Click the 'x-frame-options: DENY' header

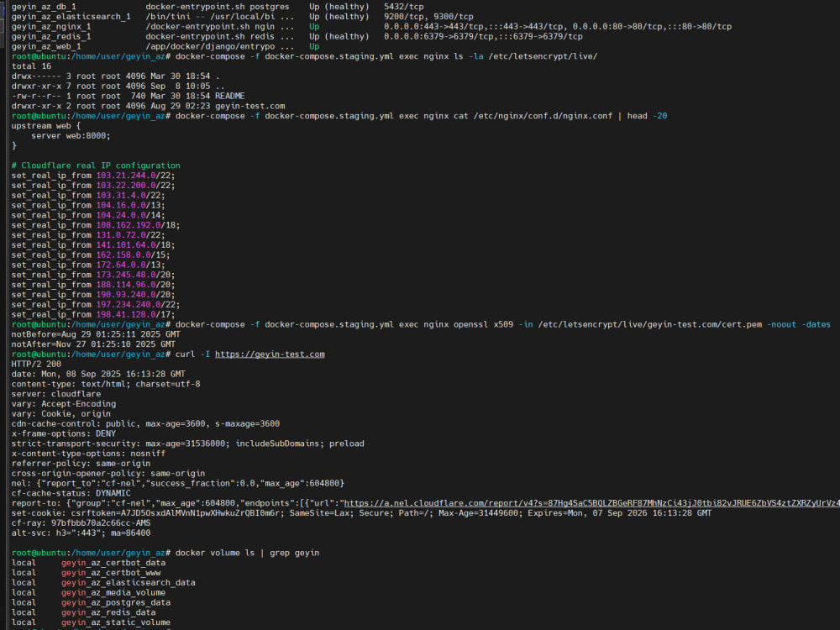point(63,433)
